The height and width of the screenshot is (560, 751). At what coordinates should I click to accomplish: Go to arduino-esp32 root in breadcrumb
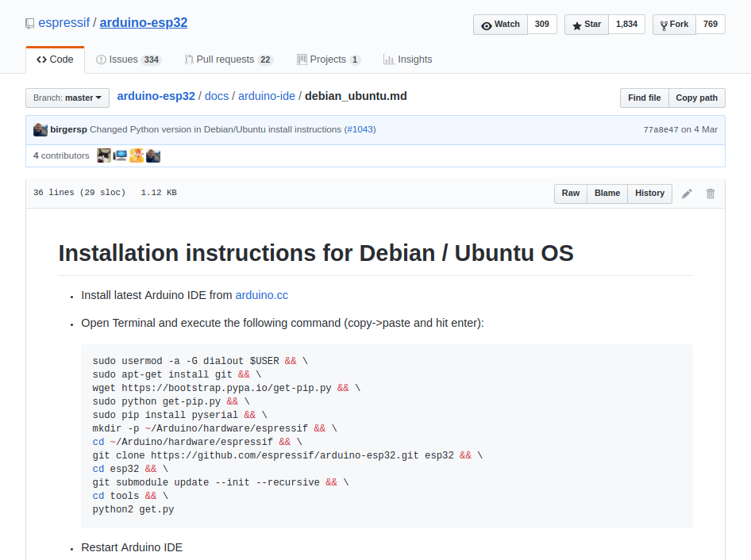pyautogui.click(x=156, y=96)
